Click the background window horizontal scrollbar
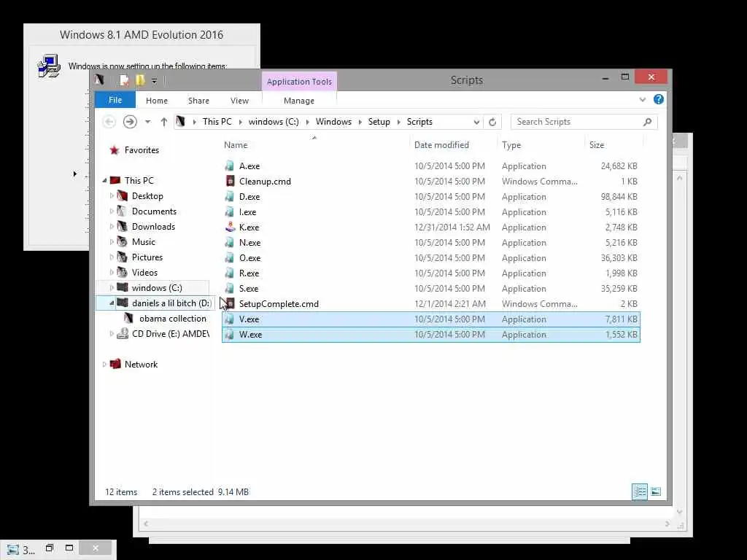 coord(406,524)
